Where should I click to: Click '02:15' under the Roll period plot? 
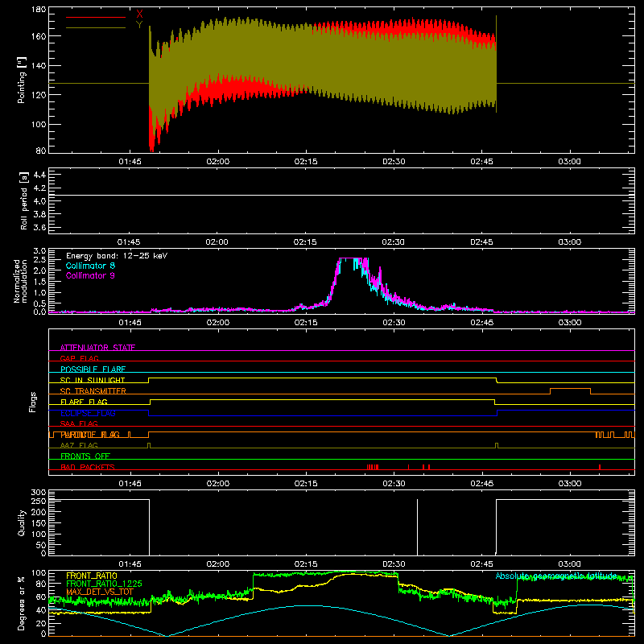point(305,242)
